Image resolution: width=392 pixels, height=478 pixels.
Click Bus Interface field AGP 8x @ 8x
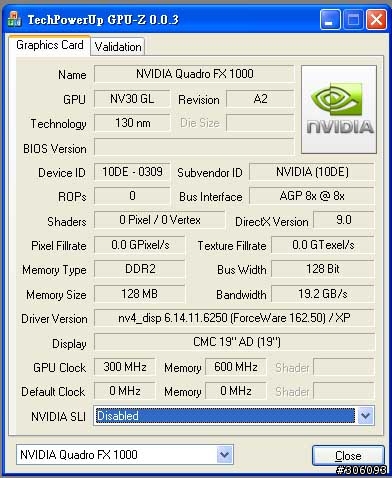click(x=312, y=196)
